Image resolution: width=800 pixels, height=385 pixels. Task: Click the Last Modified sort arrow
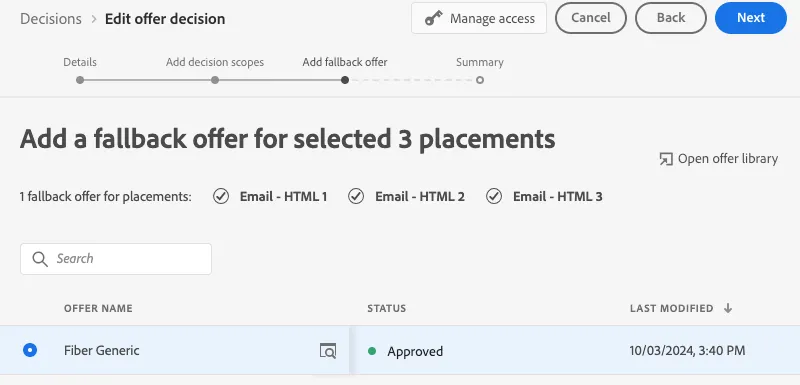pyautogui.click(x=728, y=308)
